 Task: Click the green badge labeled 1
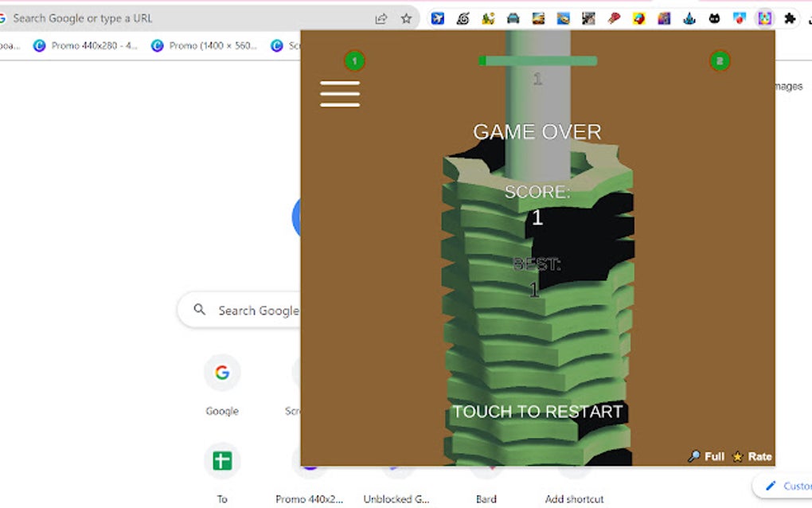(353, 60)
